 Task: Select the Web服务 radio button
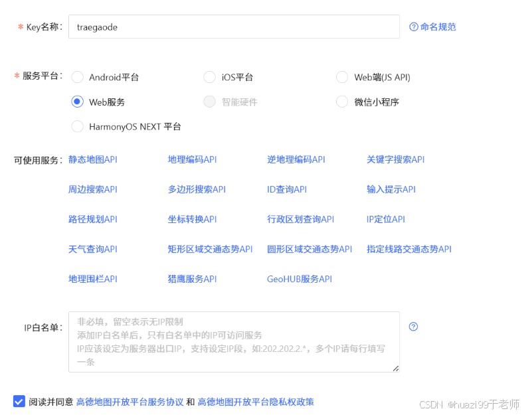point(77,102)
